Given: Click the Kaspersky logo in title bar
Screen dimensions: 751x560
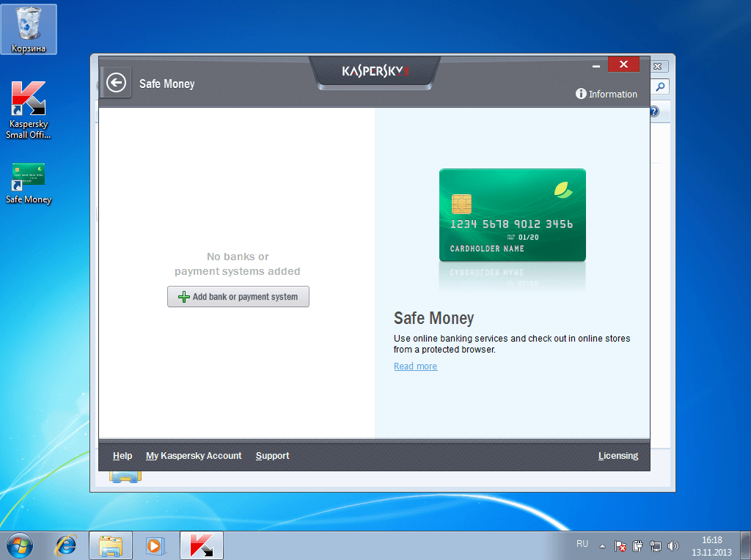Looking at the screenshot, I should pos(375,71).
